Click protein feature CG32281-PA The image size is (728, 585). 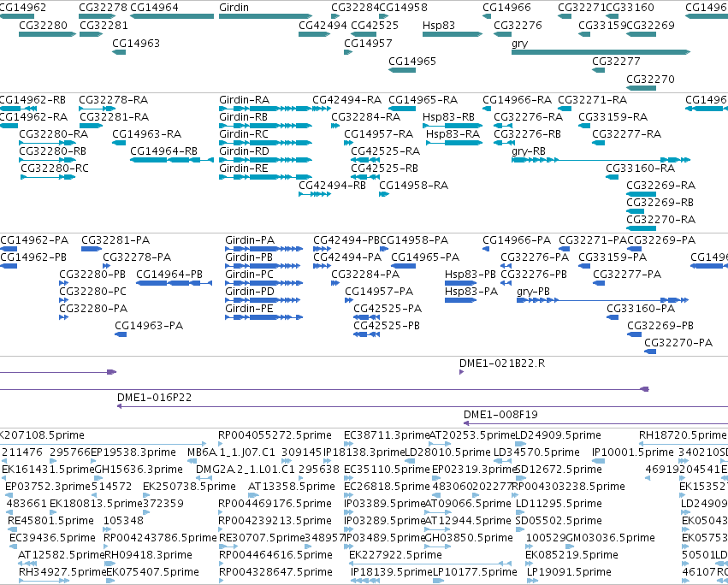pyautogui.click(x=92, y=249)
